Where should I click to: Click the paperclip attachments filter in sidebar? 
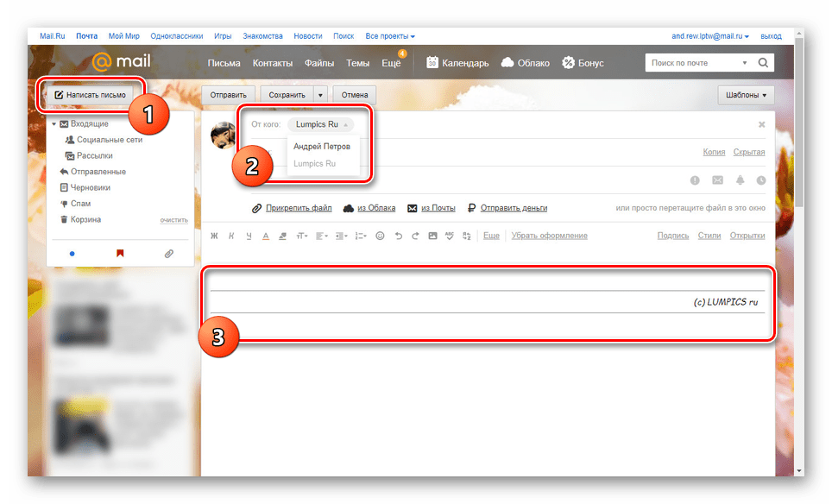[168, 254]
